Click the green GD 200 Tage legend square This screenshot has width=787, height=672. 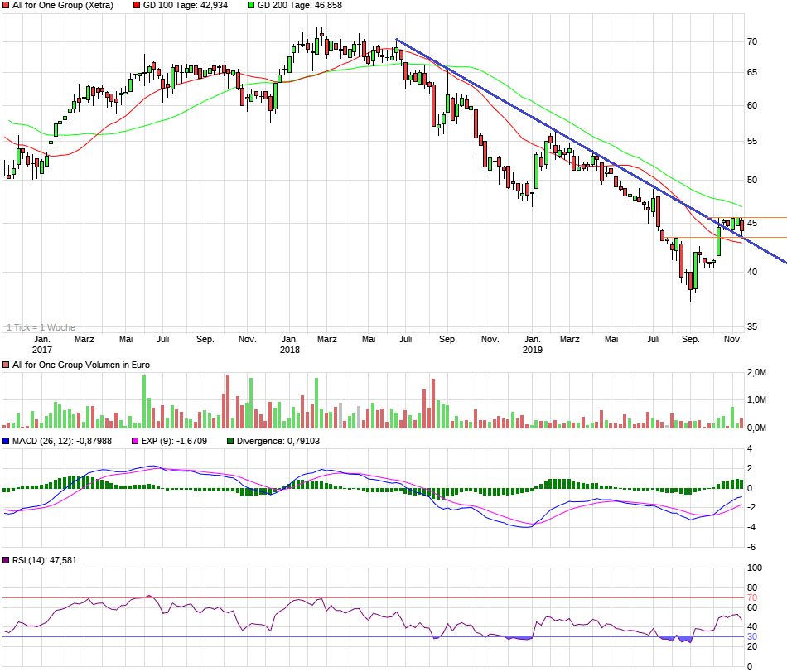pyautogui.click(x=252, y=5)
